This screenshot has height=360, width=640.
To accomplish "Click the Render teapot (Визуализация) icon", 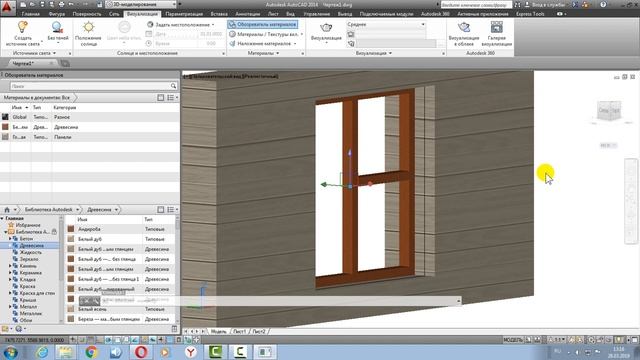I will [x=326, y=28].
